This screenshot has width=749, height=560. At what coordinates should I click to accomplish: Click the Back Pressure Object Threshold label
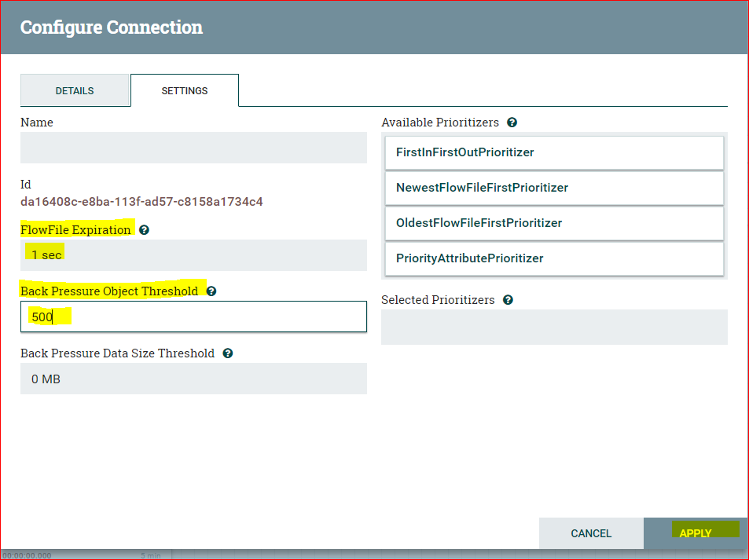(x=109, y=291)
